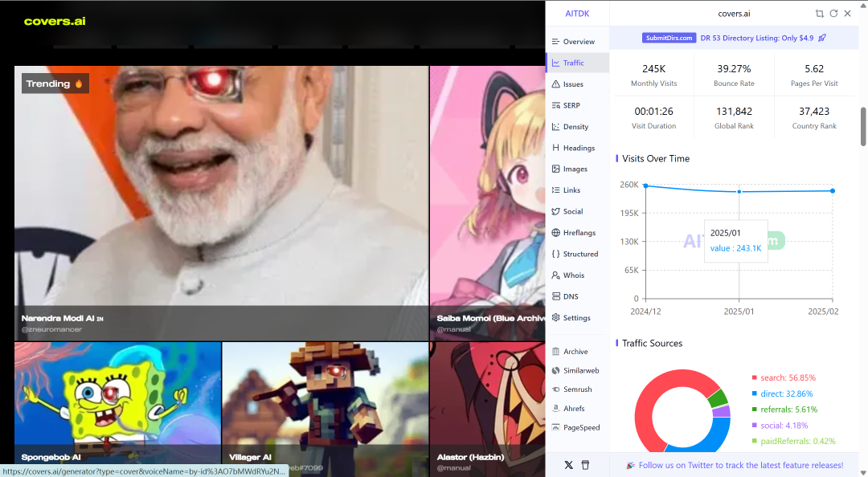This screenshot has width=868, height=477.
Task: Click the covers.ai site logo
Action: 55,21
